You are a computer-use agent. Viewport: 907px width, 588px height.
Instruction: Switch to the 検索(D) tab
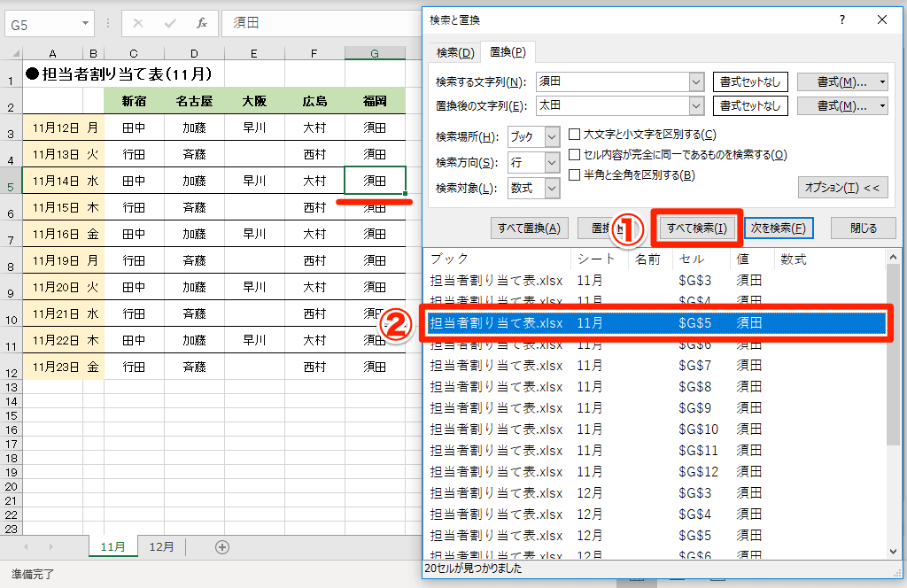(455, 52)
